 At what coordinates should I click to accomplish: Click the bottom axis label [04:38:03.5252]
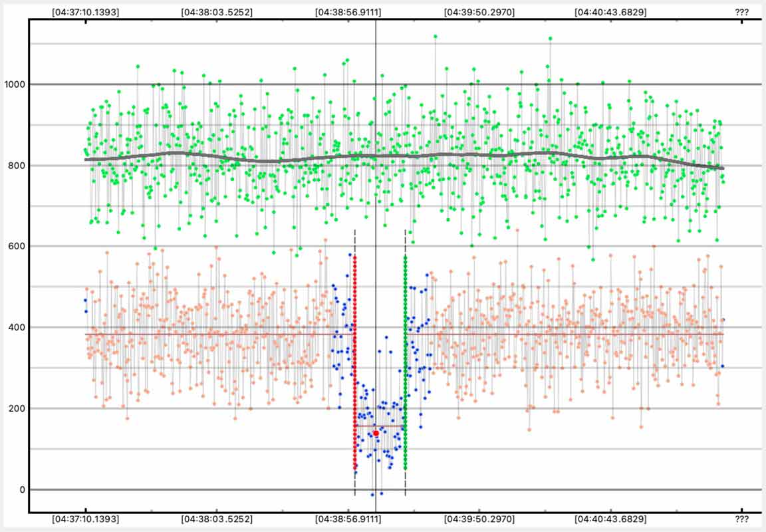point(216,519)
